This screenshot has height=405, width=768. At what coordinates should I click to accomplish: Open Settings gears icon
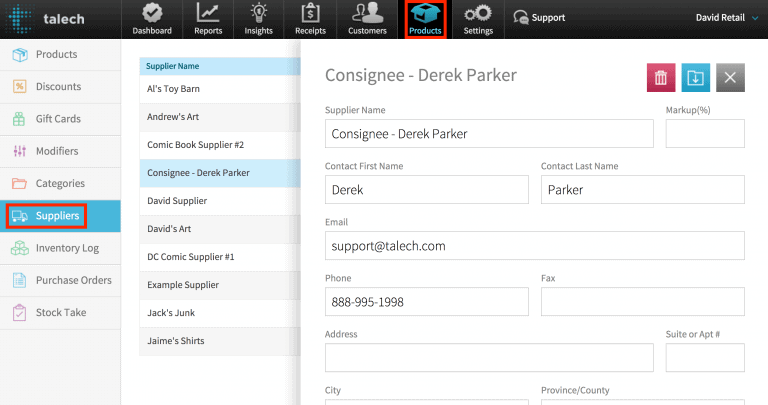(x=478, y=19)
